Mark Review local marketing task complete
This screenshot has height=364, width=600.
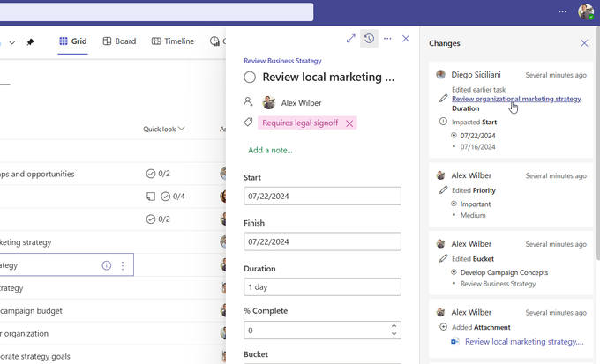tap(250, 78)
